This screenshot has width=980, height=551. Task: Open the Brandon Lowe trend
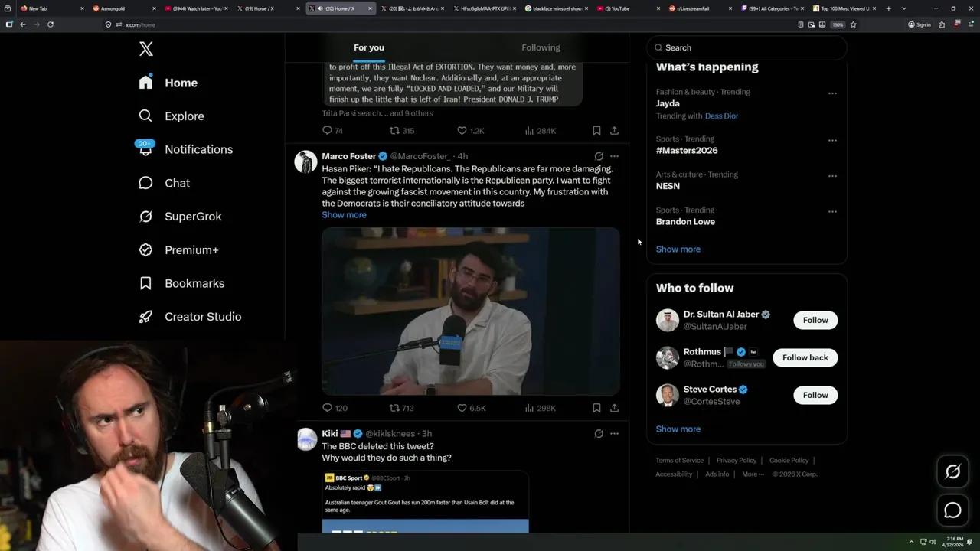point(685,222)
